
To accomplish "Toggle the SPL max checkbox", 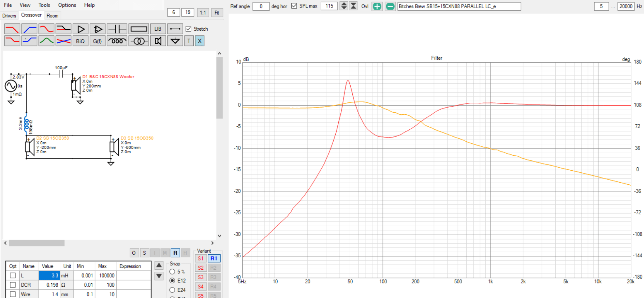I will [294, 6].
